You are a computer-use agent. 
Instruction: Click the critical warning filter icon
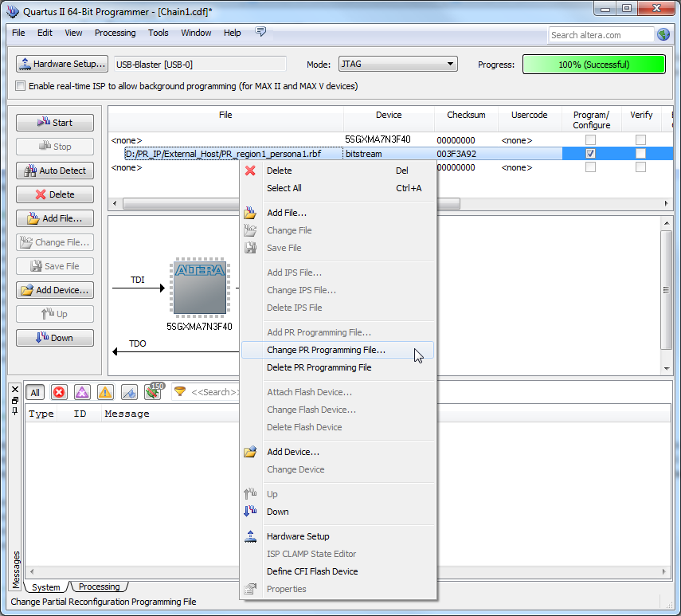tap(82, 392)
